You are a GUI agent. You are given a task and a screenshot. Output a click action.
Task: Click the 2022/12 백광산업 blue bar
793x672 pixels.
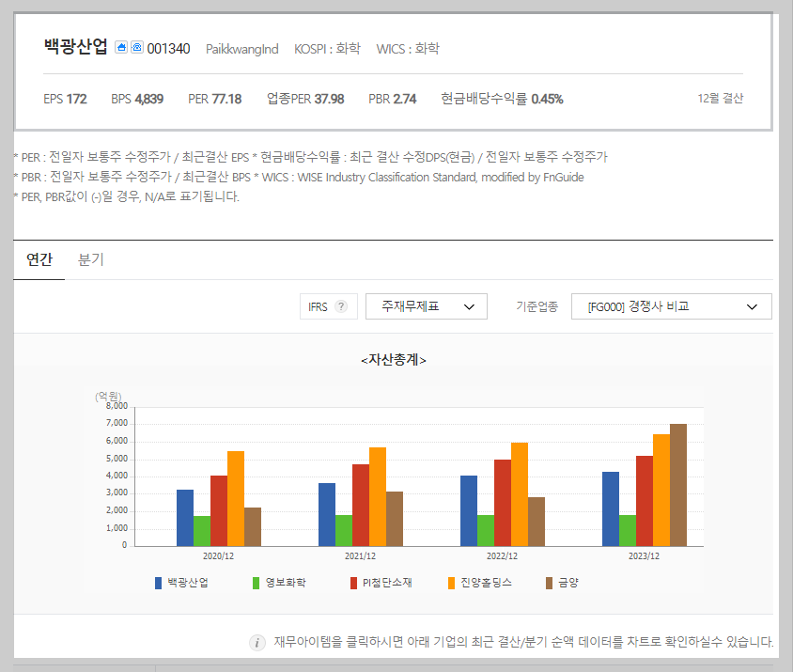pyautogui.click(x=469, y=511)
